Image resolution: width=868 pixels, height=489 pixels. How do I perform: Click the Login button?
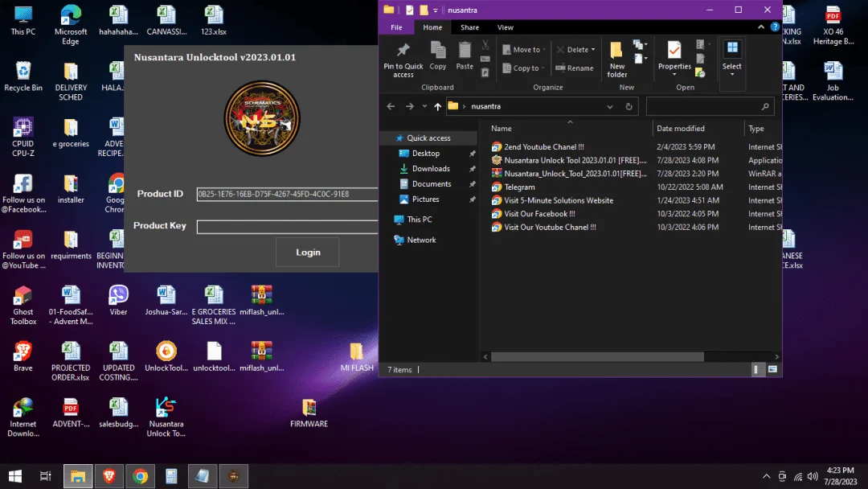coord(308,253)
